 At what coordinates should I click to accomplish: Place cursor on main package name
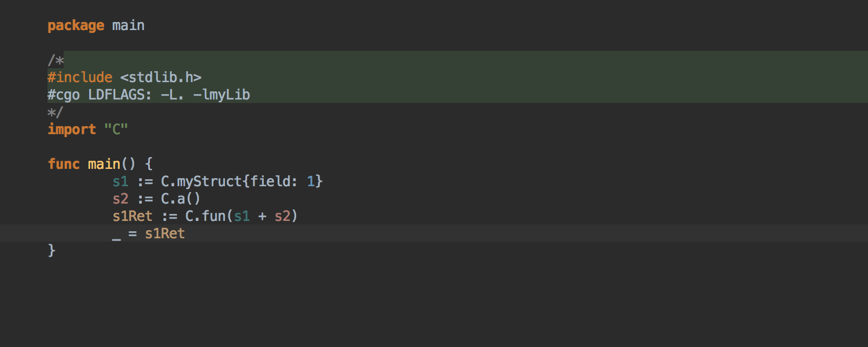tap(128, 25)
